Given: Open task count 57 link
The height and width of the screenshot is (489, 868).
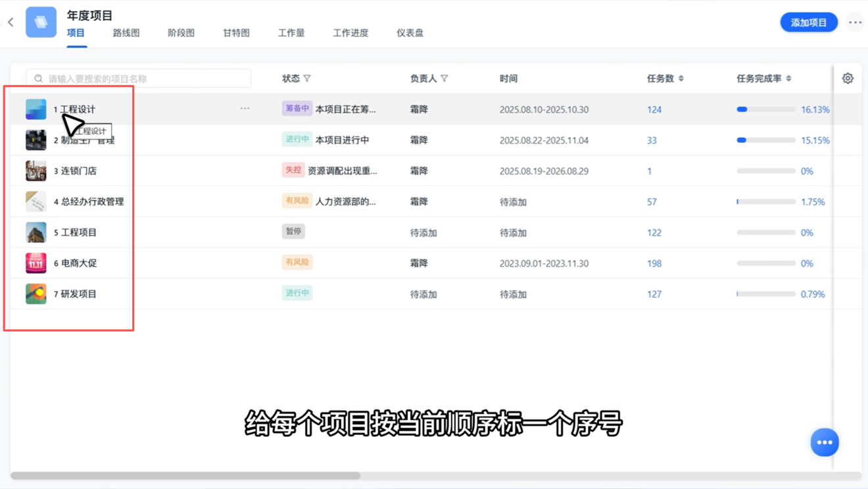Looking at the screenshot, I should [652, 201].
